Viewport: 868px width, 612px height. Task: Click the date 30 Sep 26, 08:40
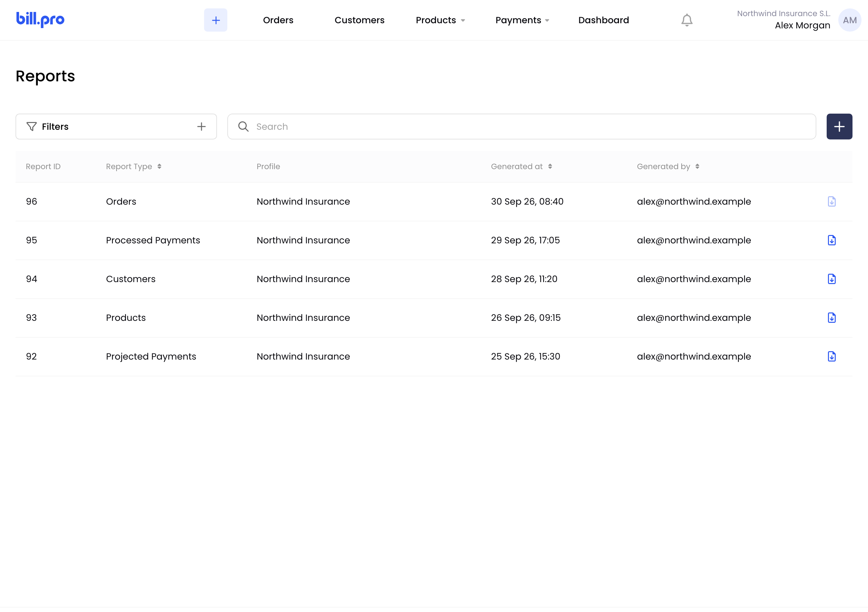click(x=527, y=201)
